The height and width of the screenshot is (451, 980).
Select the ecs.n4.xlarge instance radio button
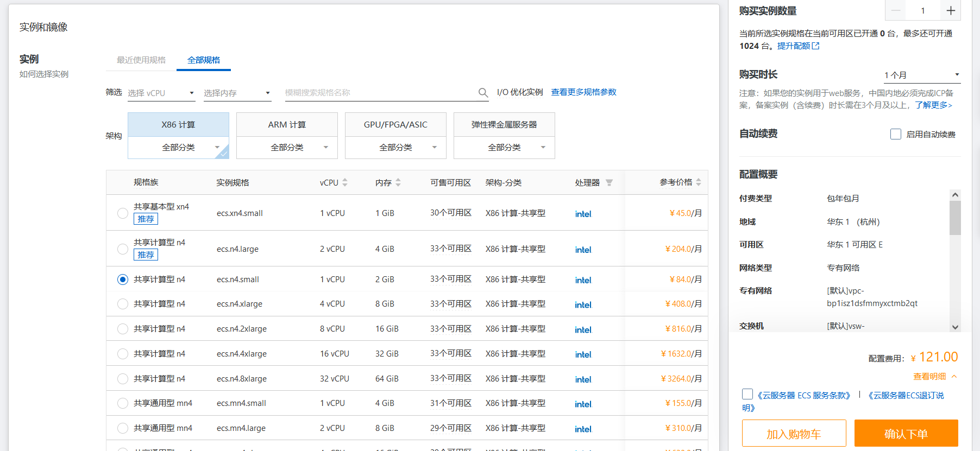pos(123,304)
